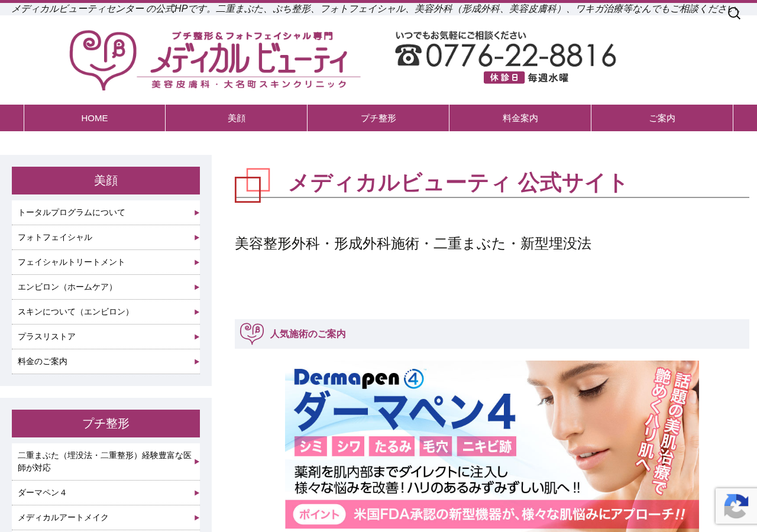Click the 休診日 毎週水曜 label

(526, 77)
